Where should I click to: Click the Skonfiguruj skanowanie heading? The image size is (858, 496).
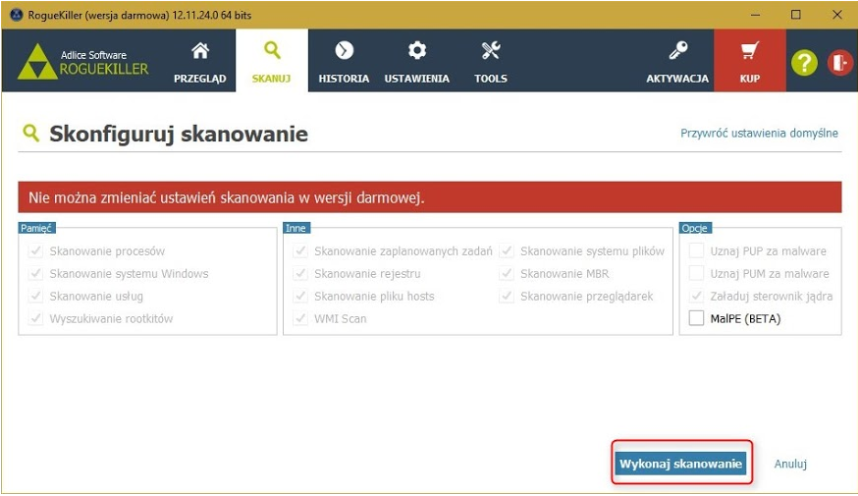tap(178, 134)
